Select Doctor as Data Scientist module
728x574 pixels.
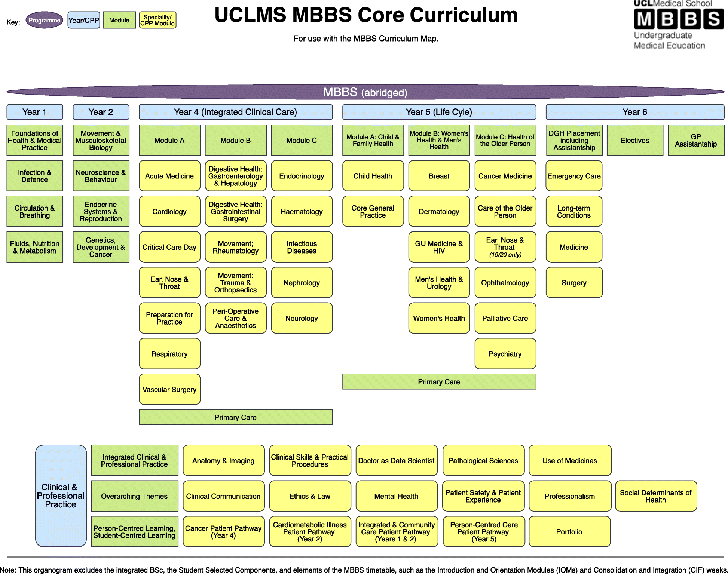coord(397,460)
